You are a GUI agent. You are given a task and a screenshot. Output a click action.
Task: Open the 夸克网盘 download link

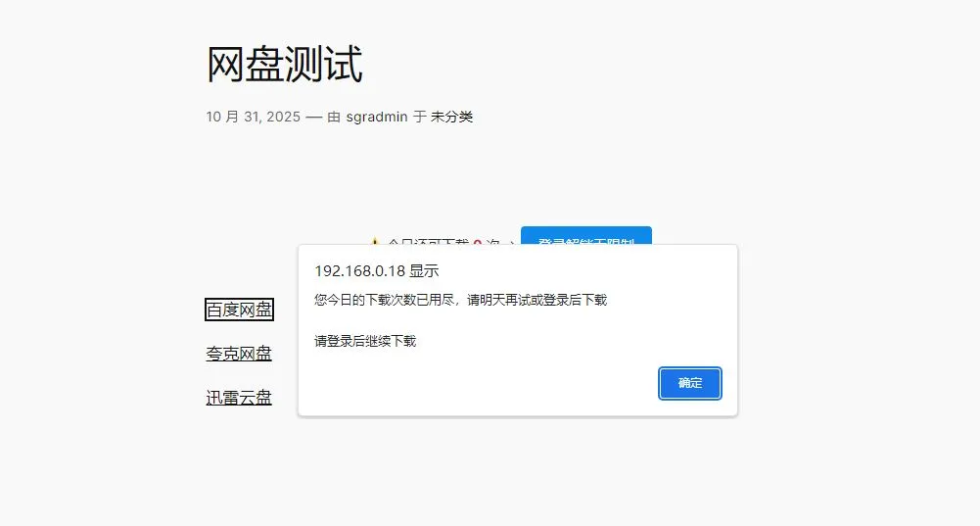click(x=239, y=354)
